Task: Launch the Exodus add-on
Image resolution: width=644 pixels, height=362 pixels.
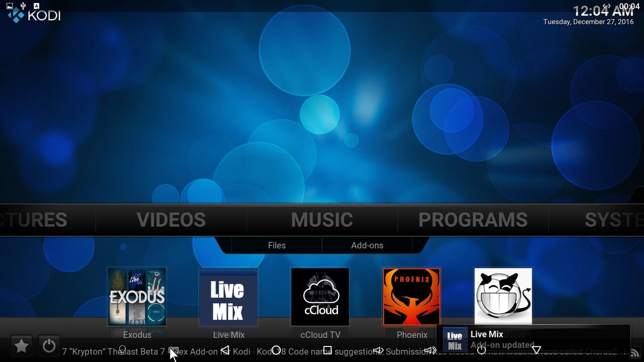Action: pyautogui.click(x=137, y=297)
